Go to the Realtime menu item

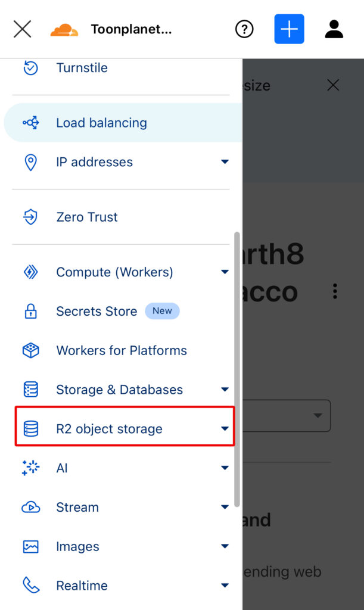pyautogui.click(x=82, y=586)
